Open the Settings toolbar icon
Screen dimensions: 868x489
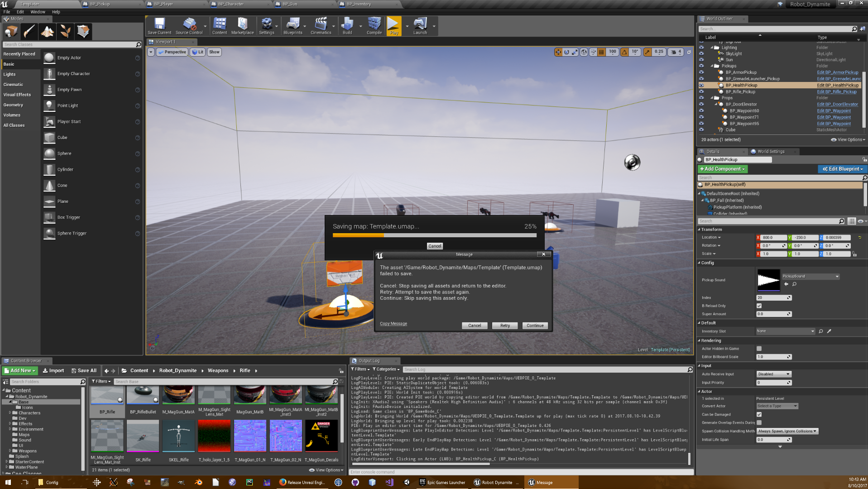tap(266, 26)
